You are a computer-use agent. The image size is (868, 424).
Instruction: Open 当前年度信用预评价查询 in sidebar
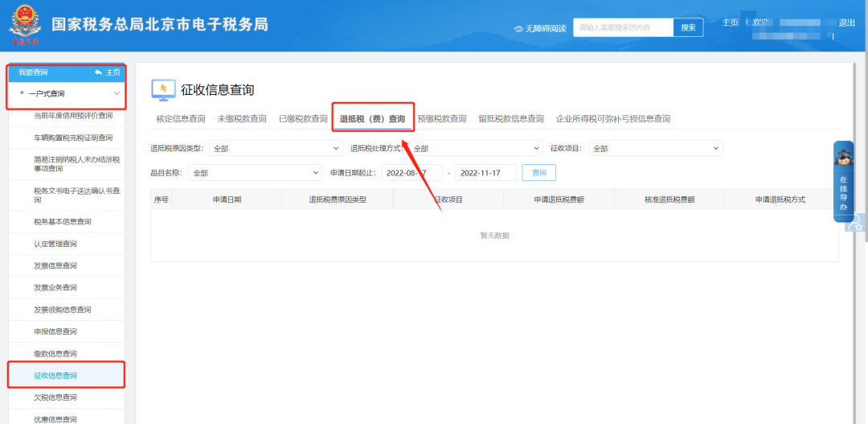pyautogui.click(x=73, y=116)
